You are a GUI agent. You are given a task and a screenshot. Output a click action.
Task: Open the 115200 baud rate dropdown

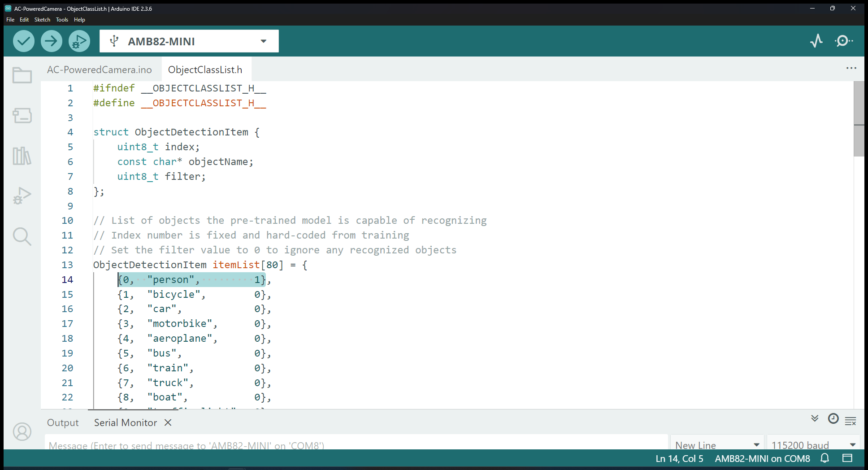pos(813,445)
